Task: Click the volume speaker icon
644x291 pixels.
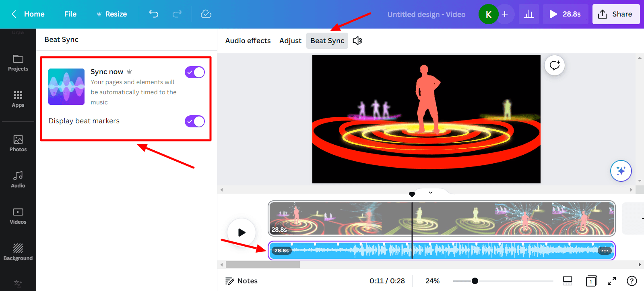Action: click(x=357, y=41)
